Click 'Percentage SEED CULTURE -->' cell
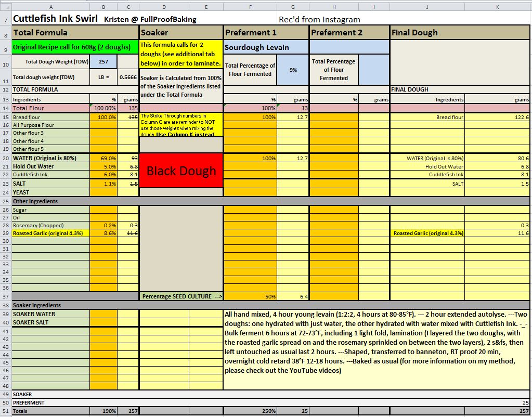The image size is (532, 417). click(x=181, y=296)
